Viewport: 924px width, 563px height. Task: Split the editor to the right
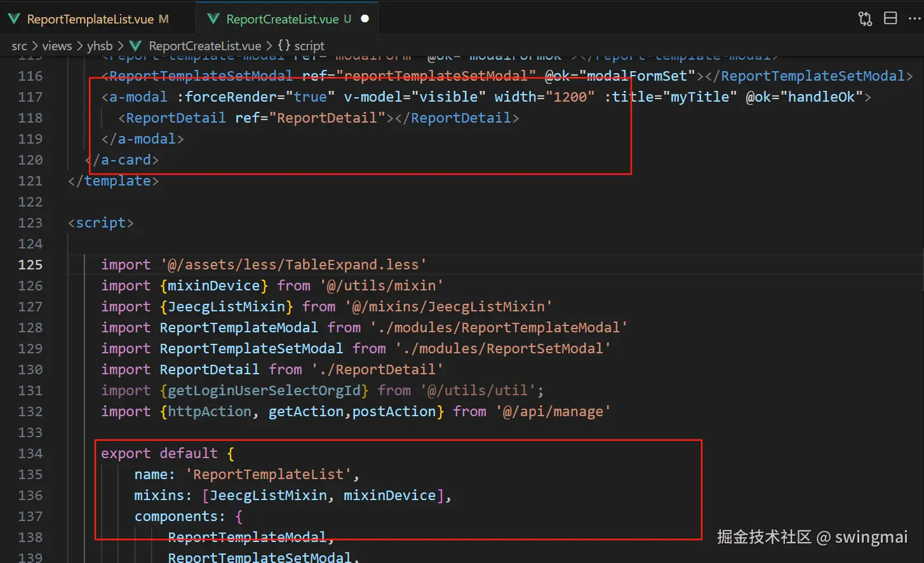[890, 18]
